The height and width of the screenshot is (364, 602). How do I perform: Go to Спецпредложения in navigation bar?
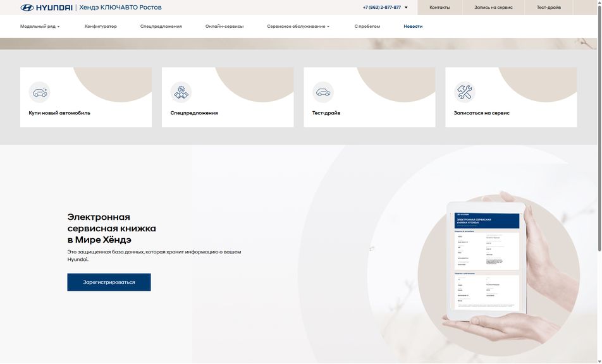161,27
